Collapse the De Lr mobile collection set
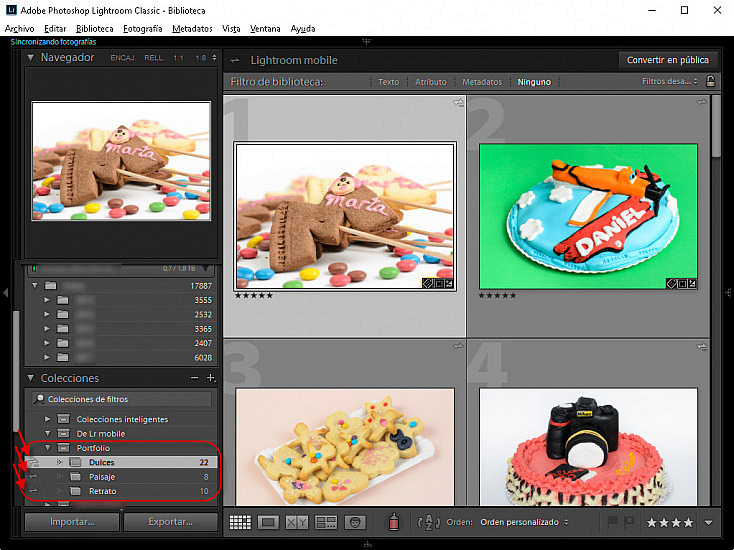 pyautogui.click(x=47, y=433)
